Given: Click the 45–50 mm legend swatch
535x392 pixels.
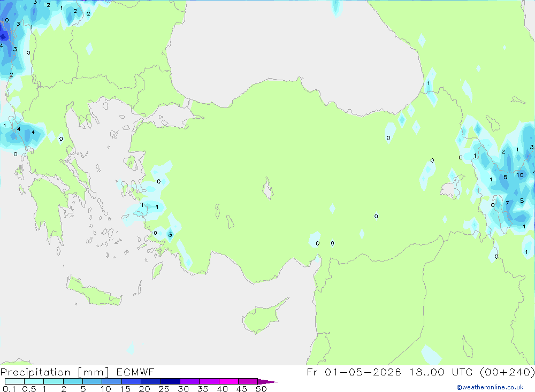Looking at the screenshot, I should (248, 381).
